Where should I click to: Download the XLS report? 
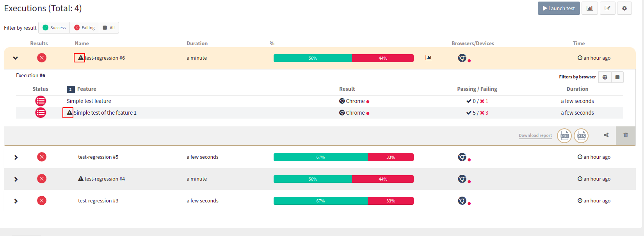[x=581, y=136]
